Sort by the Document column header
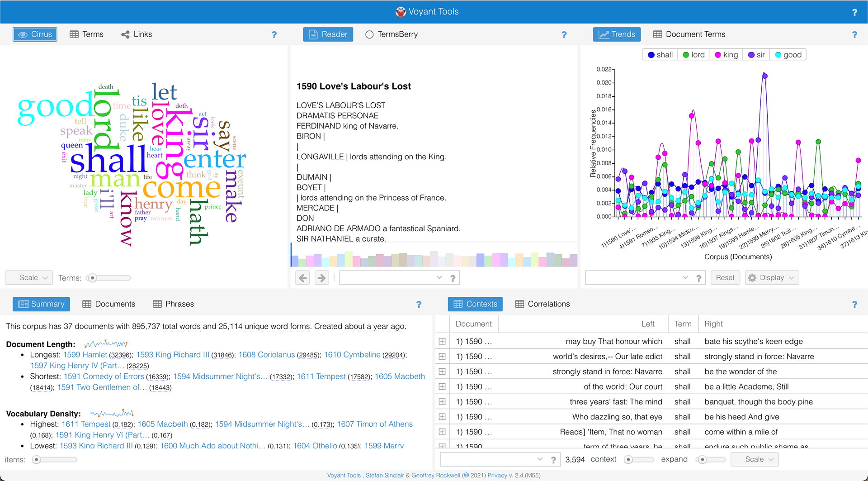868x481 pixels. 473,324
